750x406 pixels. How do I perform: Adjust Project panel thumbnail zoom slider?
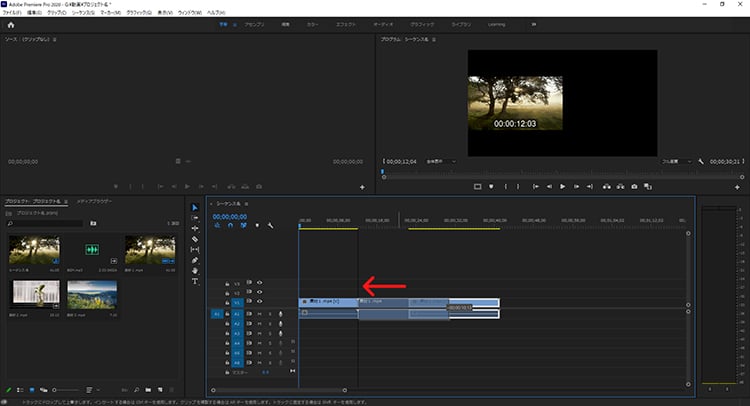(66, 390)
